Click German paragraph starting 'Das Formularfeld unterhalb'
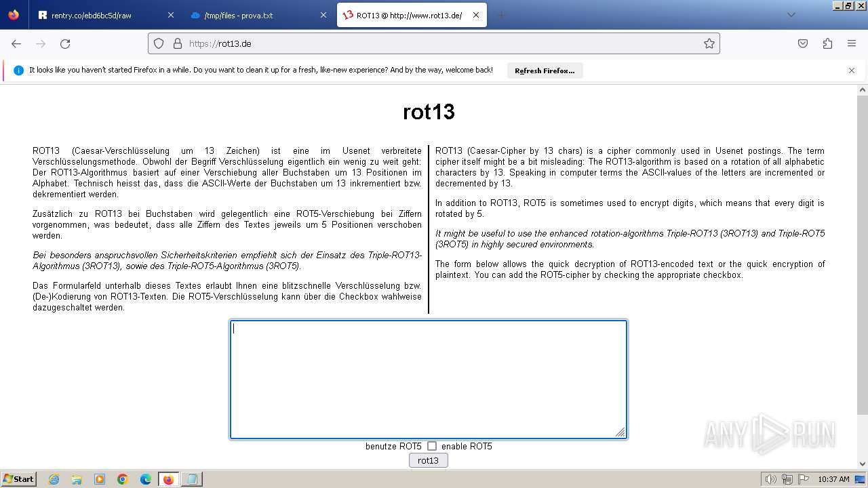 point(227,296)
